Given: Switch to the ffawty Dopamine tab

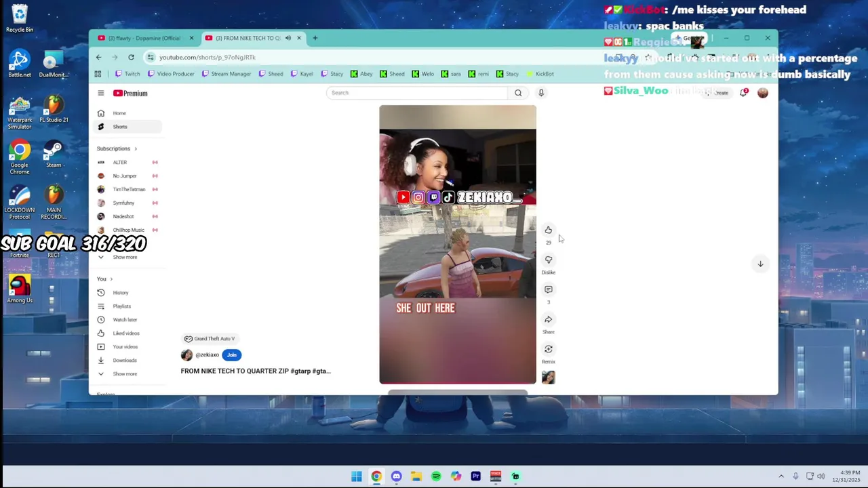Looking at the screenshot, I should (146, 38).
